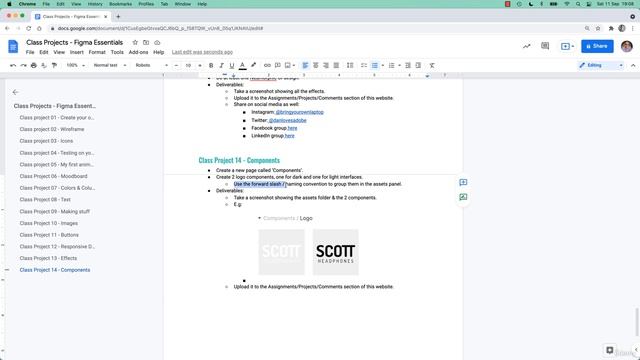Open Google account avatar
Screen dimensions: 640x360
(627, 46)
